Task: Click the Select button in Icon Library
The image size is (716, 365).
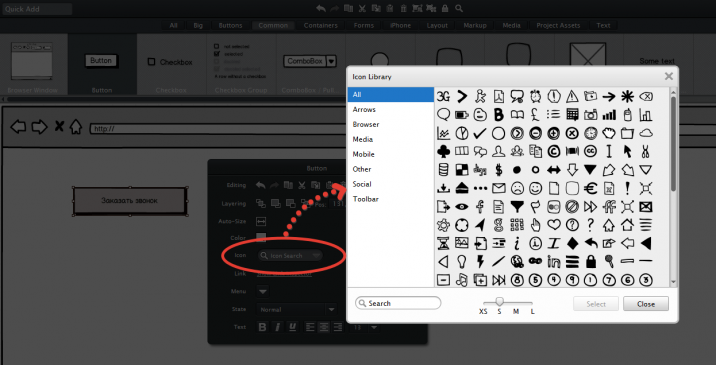Action: (x=596, y=304)
